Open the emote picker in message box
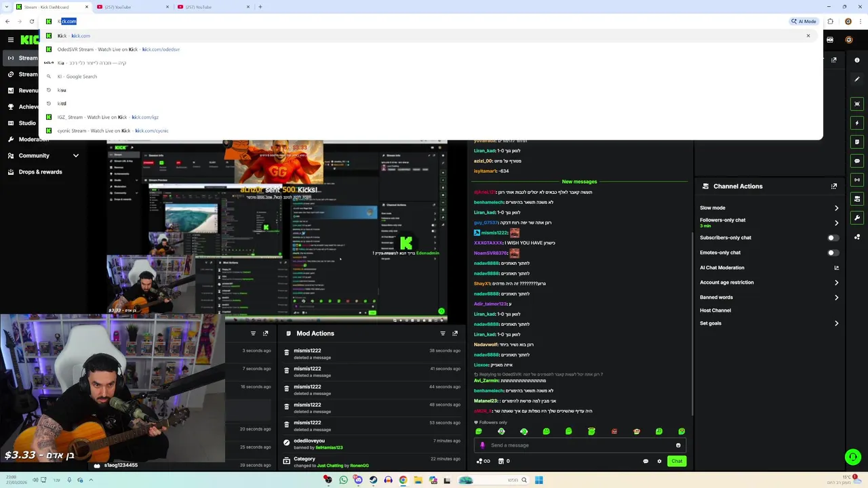This screenshot has height=488, width=868. pyautogui.click(x=678, y=445)
